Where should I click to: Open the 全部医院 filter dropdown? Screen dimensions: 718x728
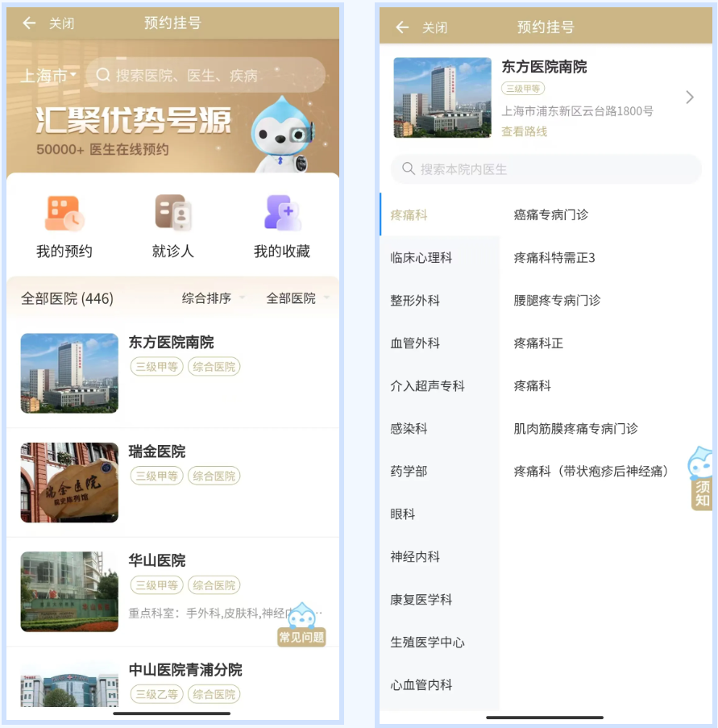(297, 298)
